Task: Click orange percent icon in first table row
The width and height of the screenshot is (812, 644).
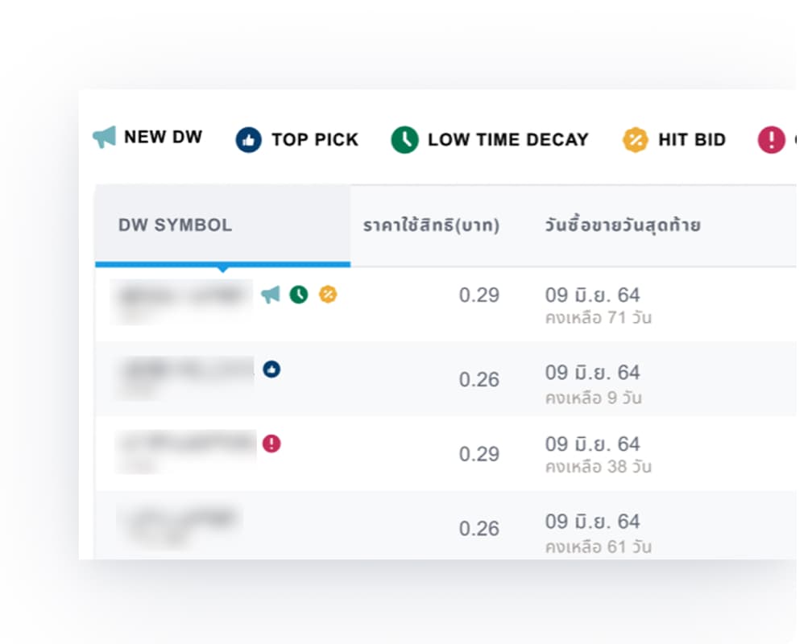Action: pyautogui.click(x=327, y=295)
